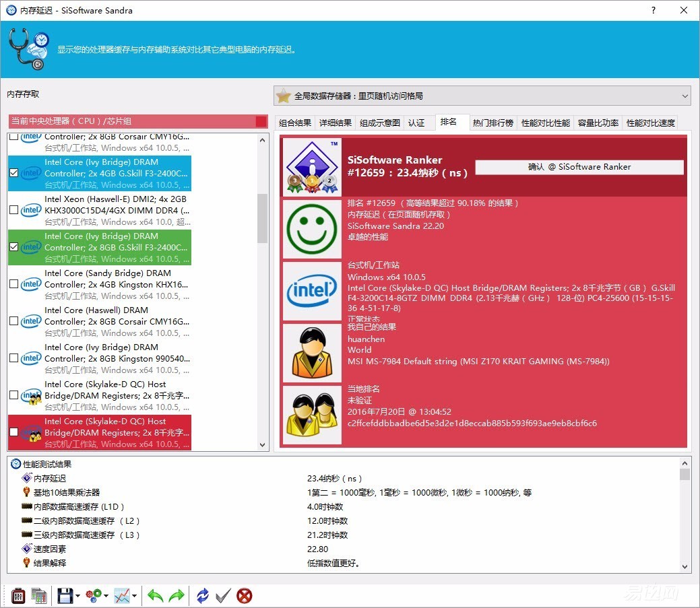Open the 容量比功率 tab

pyautogui.click(x=598, y=123)
